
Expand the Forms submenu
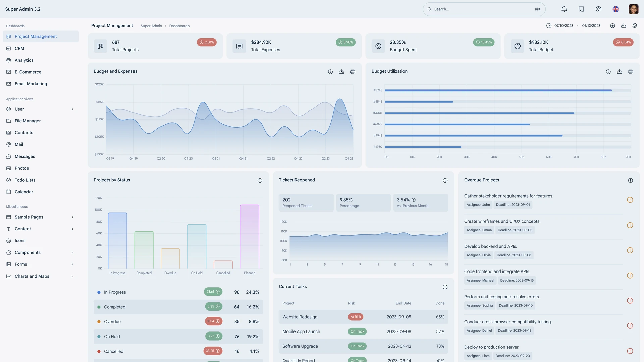[72, 264]
